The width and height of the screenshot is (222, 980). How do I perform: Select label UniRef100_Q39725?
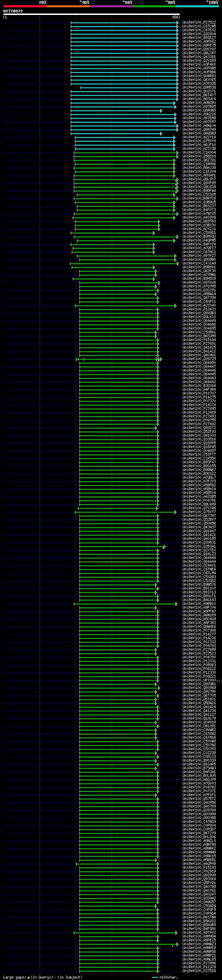[x=199, y=359]
